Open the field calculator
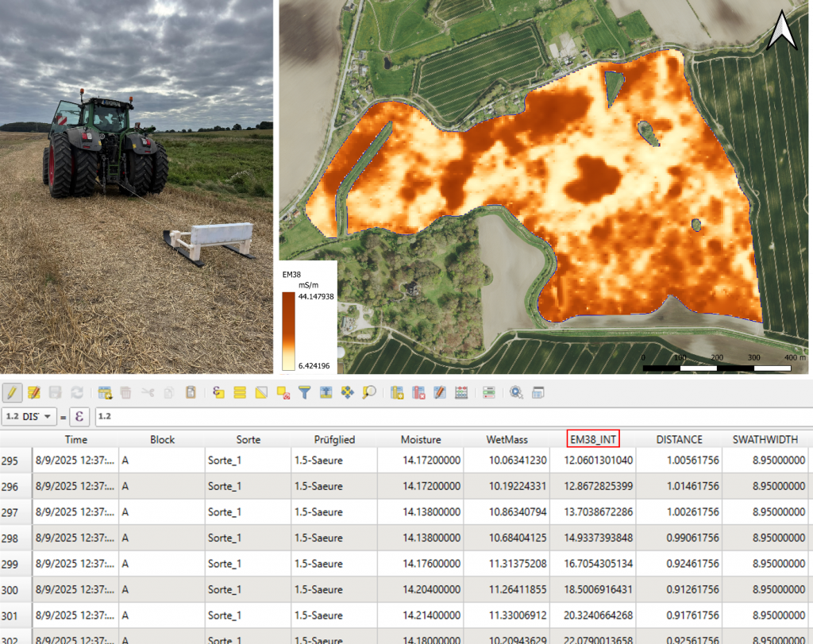Screen dimensions: 813x644 click(x=461, y=392)
